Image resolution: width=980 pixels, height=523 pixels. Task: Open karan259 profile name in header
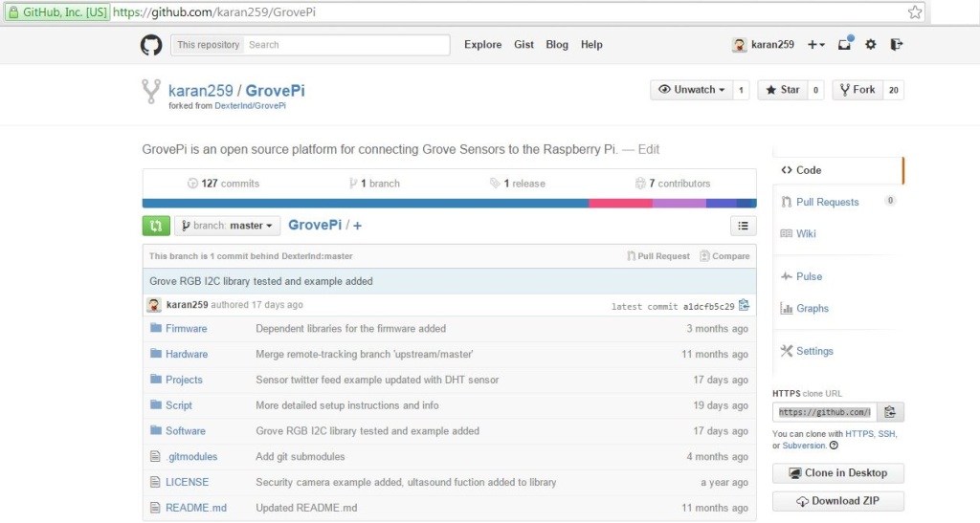[772, 44]
